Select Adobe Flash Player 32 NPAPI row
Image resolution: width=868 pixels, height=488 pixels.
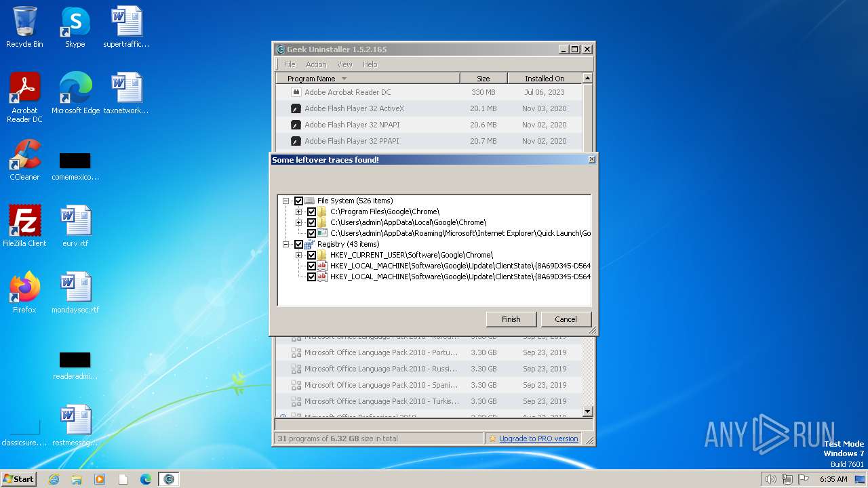[429, 125]
